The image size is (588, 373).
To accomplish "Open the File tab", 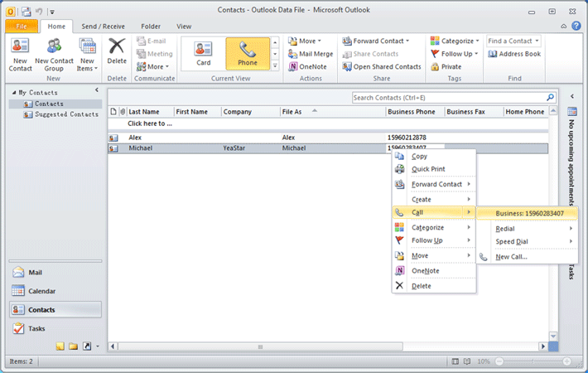I will pyautogui.click(x=22, y=27).
